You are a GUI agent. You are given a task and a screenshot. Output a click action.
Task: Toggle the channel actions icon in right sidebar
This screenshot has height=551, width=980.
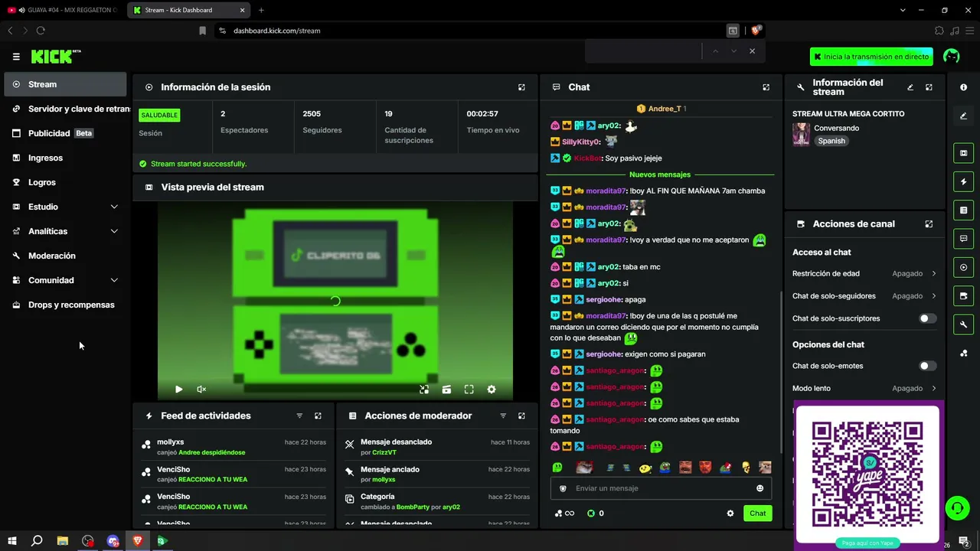coord(963,295)
